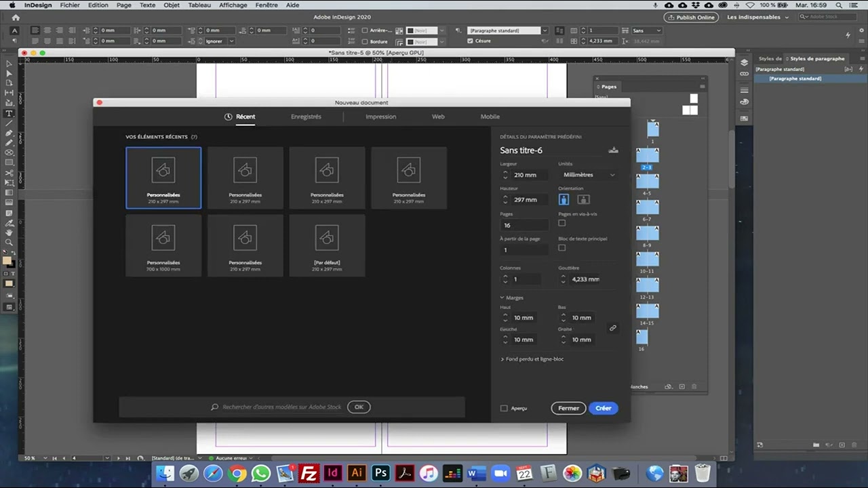This screenshot has width=868, height=488.
Task: Select the Line tool
Action: point(9,123)
